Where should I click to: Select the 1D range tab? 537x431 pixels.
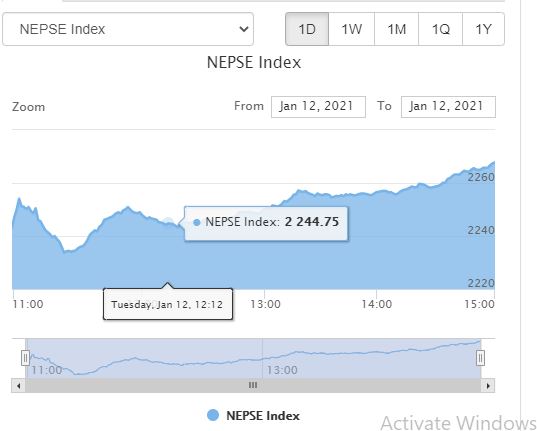click(x=307, y=29)
